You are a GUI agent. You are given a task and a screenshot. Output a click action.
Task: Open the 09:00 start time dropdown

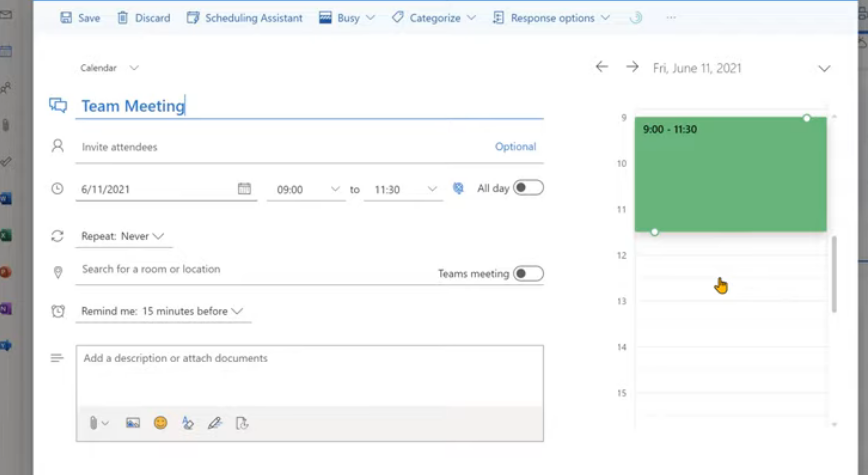307,189
